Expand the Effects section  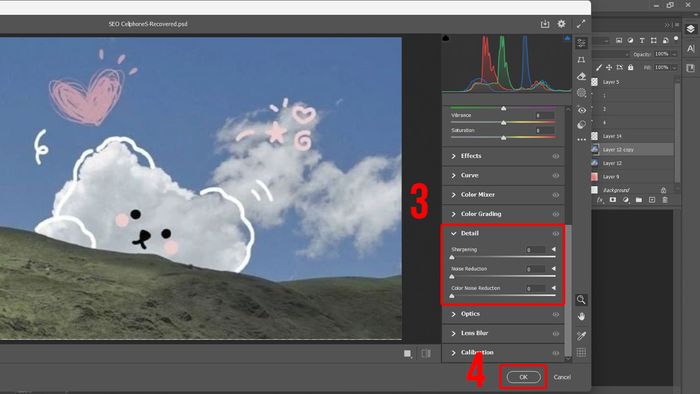coord(454,156)
